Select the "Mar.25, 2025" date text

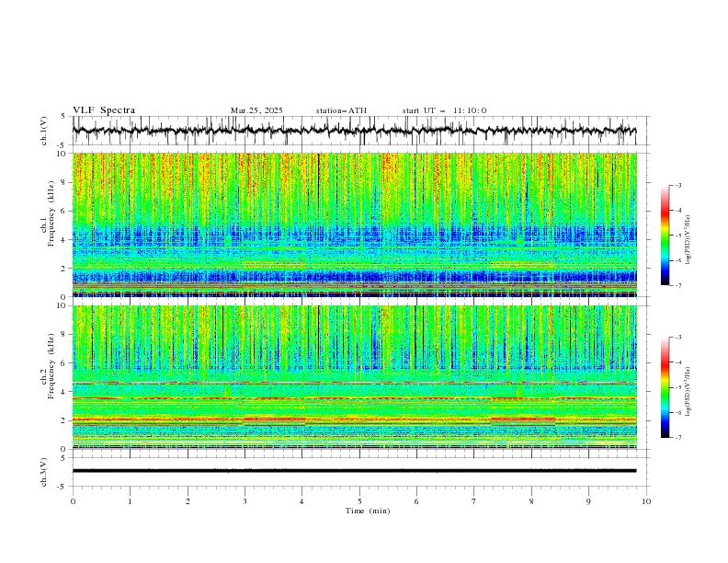click(256, 110)
